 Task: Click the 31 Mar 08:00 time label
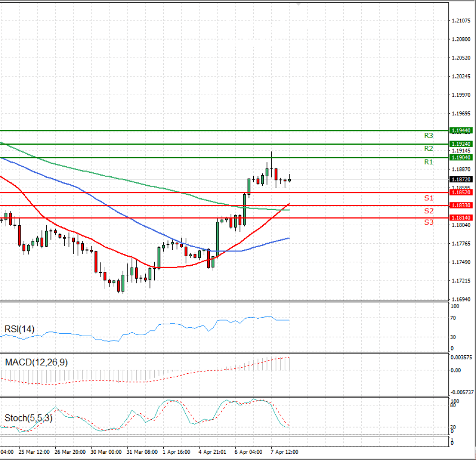point(142,452)
